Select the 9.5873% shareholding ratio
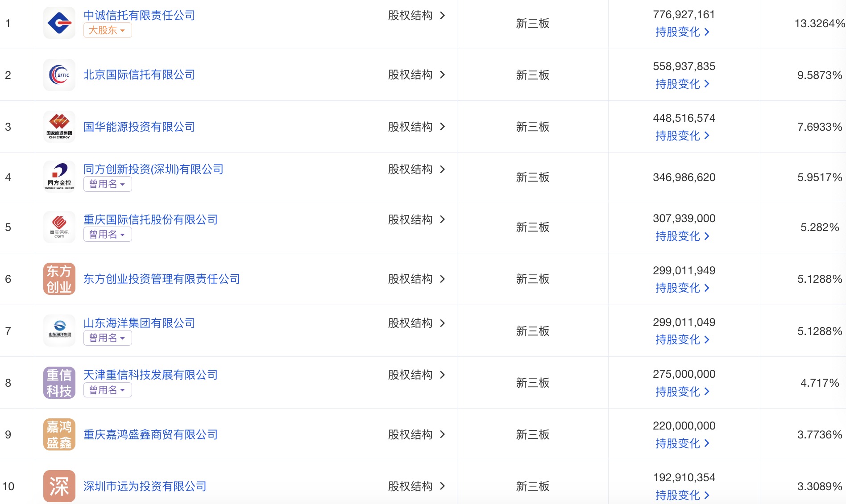 pyautogui.click(x=820, y=75)
